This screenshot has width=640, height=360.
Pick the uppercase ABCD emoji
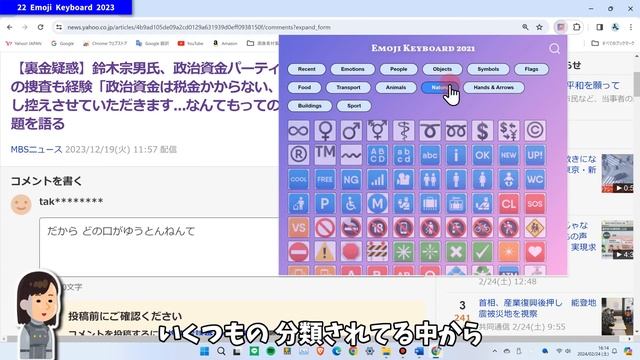378,155
